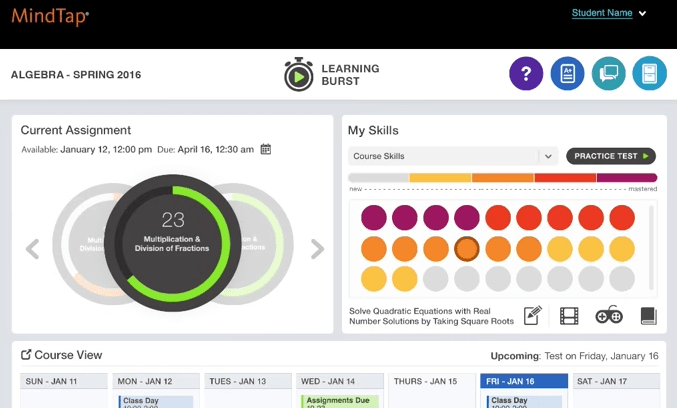Open the Course Skills dropdown
The image size is (677, 408).
point(453,156)
